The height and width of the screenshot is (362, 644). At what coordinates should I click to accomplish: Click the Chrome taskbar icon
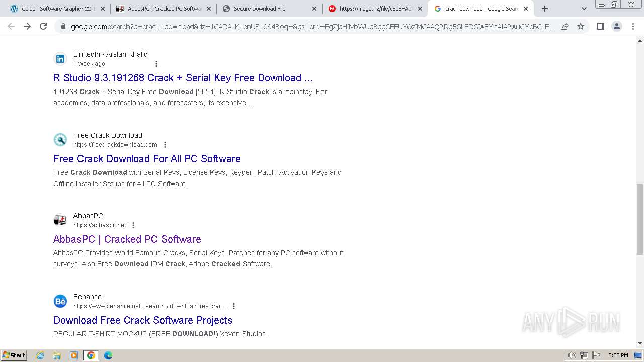click(91, 355)
